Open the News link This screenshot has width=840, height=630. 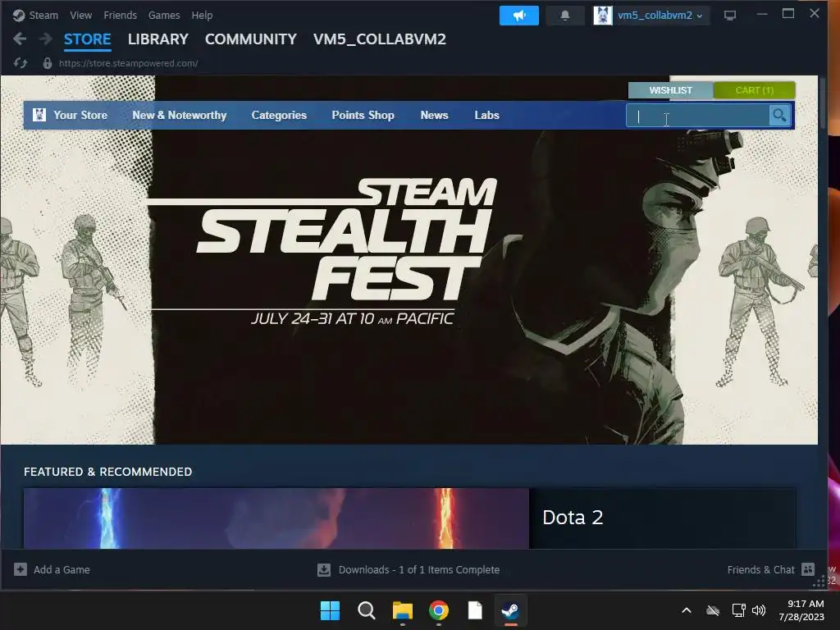pos(434,115)
